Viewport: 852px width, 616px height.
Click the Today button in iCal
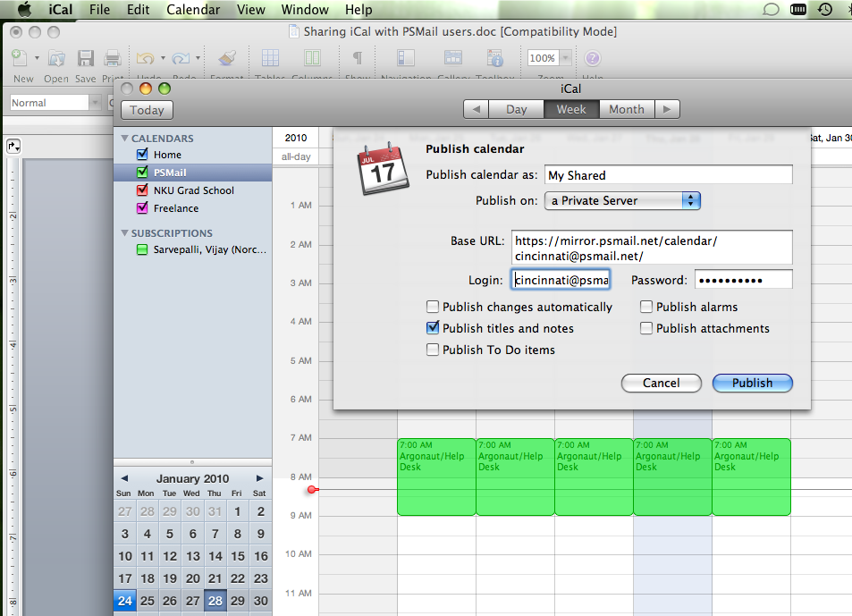coord(147,110)
